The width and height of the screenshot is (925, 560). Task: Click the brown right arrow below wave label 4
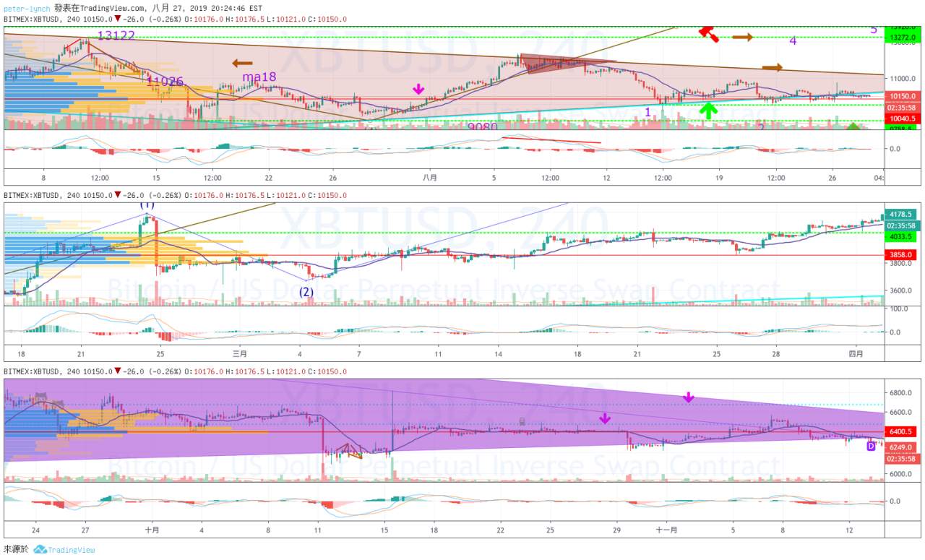(773, 67)
